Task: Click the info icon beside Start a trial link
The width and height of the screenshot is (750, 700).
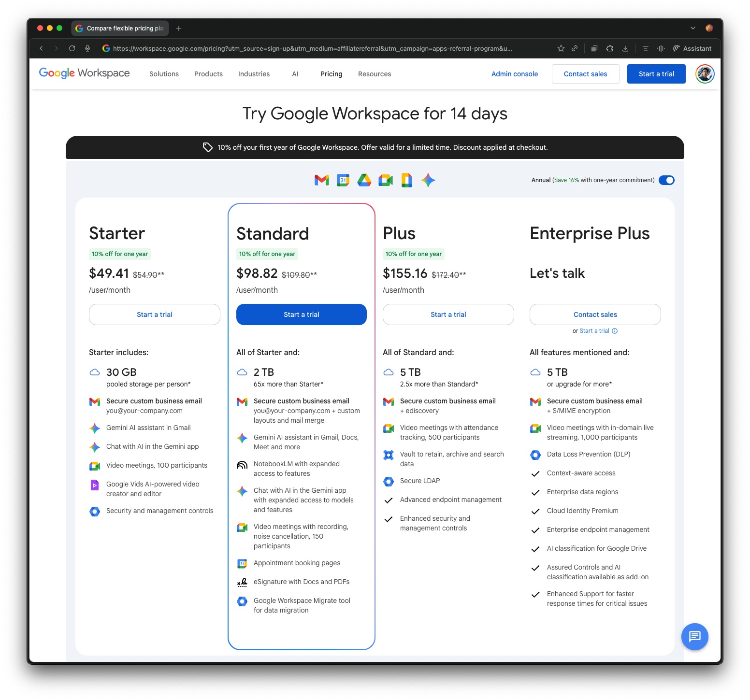Action: click(615, 331)
